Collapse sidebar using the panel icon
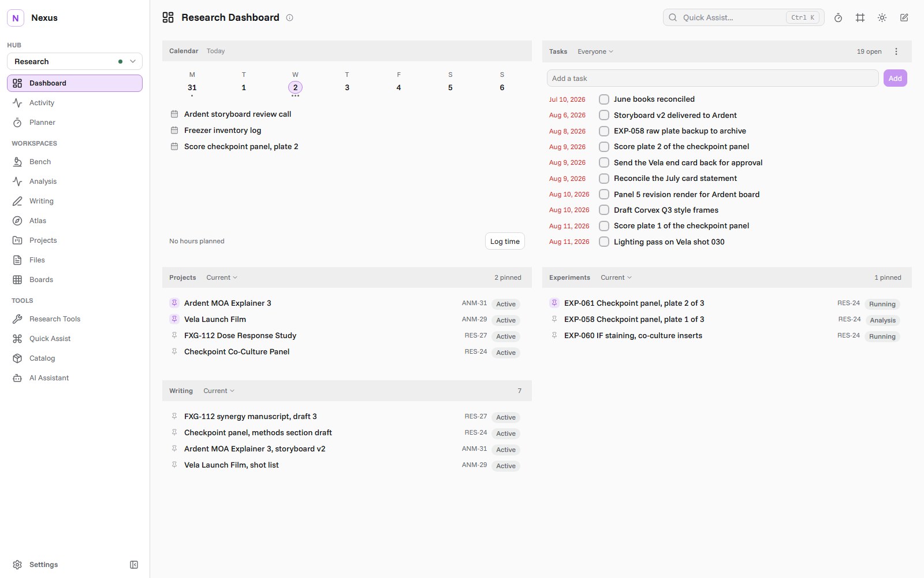This screenshot has height=578, width=924. [134, 565]
